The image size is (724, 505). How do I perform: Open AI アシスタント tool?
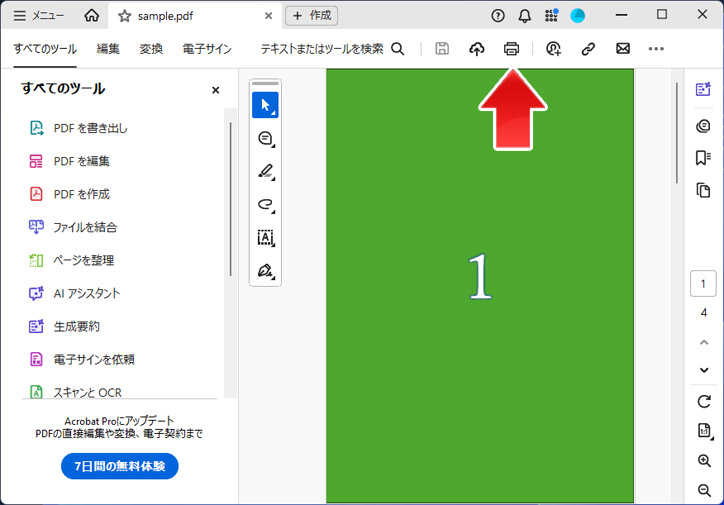pyautogui.click(x=74, y=293)
